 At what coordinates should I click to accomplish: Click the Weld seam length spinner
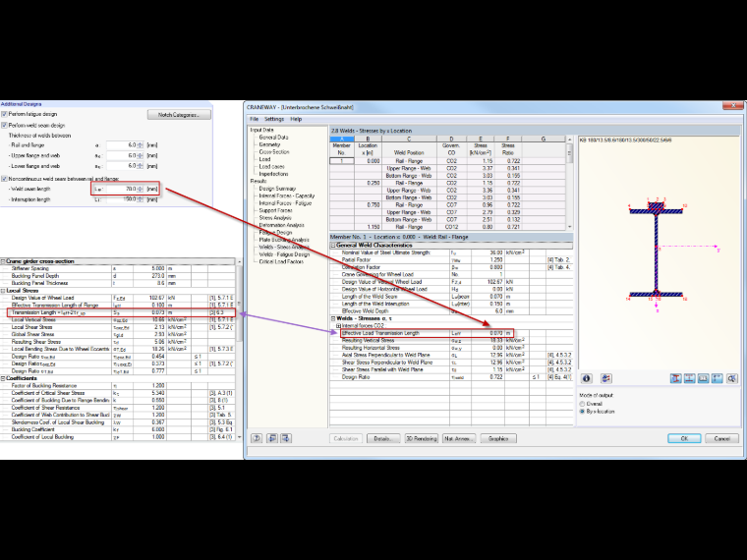click(x=140, y=189)
